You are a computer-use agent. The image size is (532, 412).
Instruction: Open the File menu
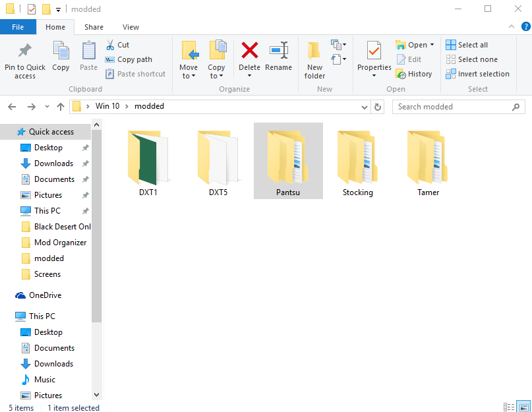pyautogui.click(x=18, y=27)
